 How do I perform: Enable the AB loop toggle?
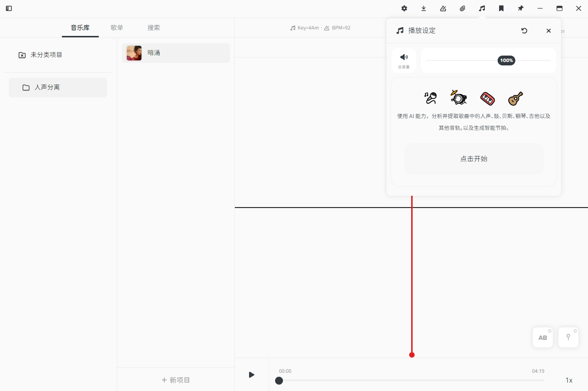(x=542, y=337)
